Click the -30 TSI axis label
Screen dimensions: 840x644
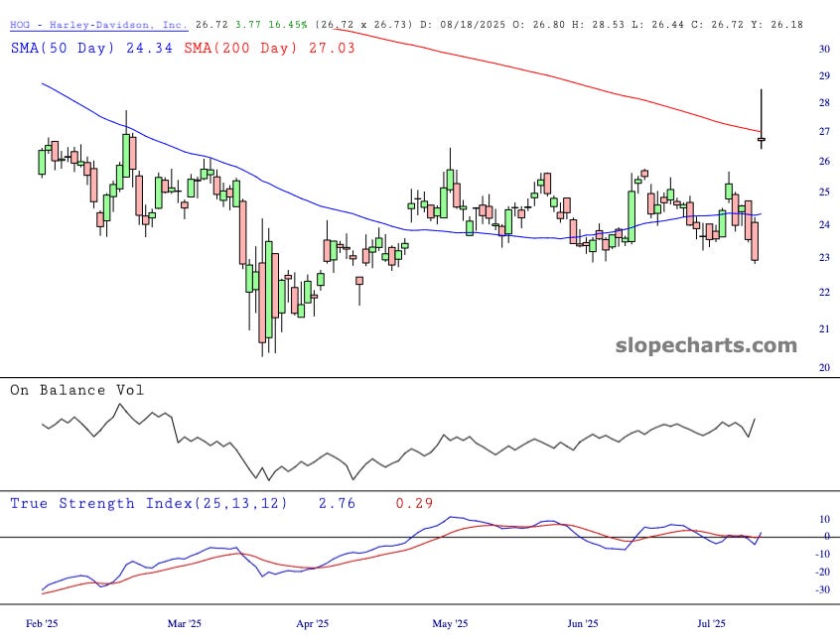point(822,589)
